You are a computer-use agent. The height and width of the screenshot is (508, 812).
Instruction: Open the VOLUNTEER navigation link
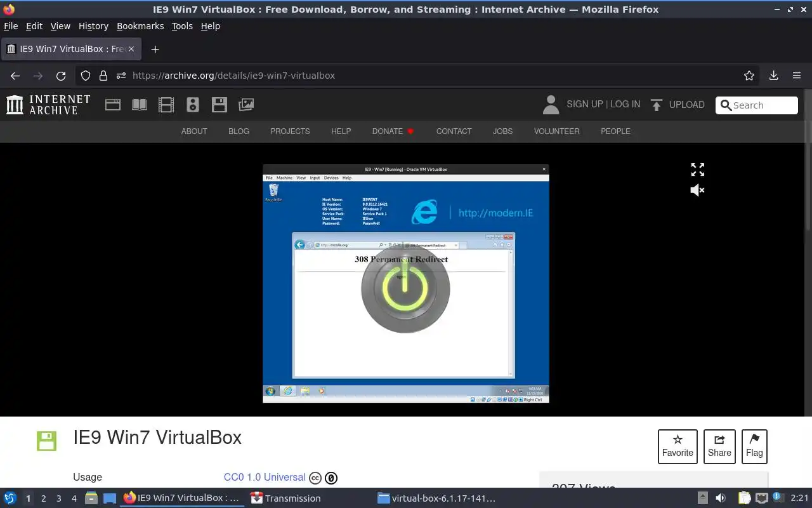pos(556,131)
